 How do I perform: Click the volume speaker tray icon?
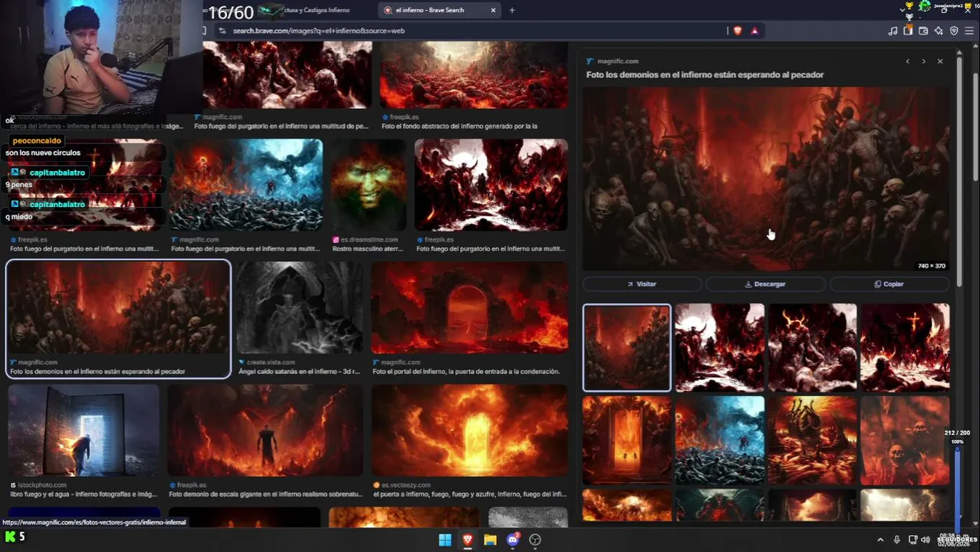tap(925, 540)
